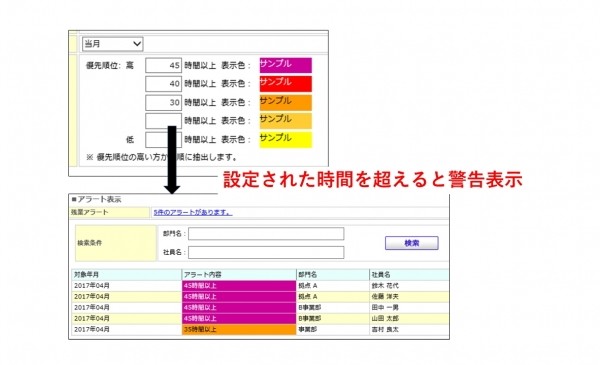Select the light-orange サンプル color swatch
The image size is (600, 365).
[x=285, y=121]
